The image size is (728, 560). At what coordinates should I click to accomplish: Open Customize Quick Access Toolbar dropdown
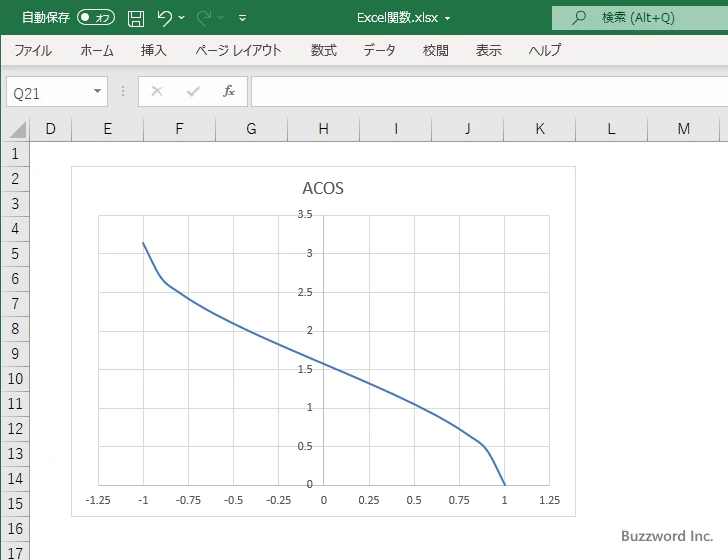pos(242,18)
